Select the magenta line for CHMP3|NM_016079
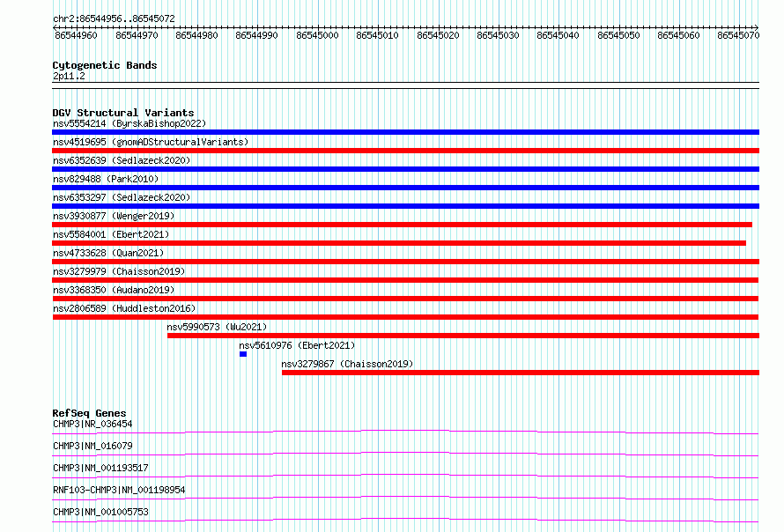 pyautogui.click(x=405, y=454)
